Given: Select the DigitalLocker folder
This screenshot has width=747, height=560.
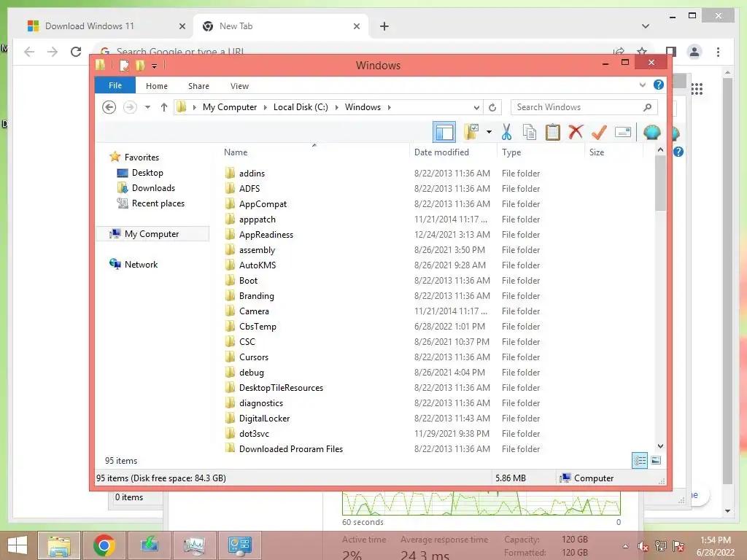Looking at the screenshot, I should coord(264,419).
